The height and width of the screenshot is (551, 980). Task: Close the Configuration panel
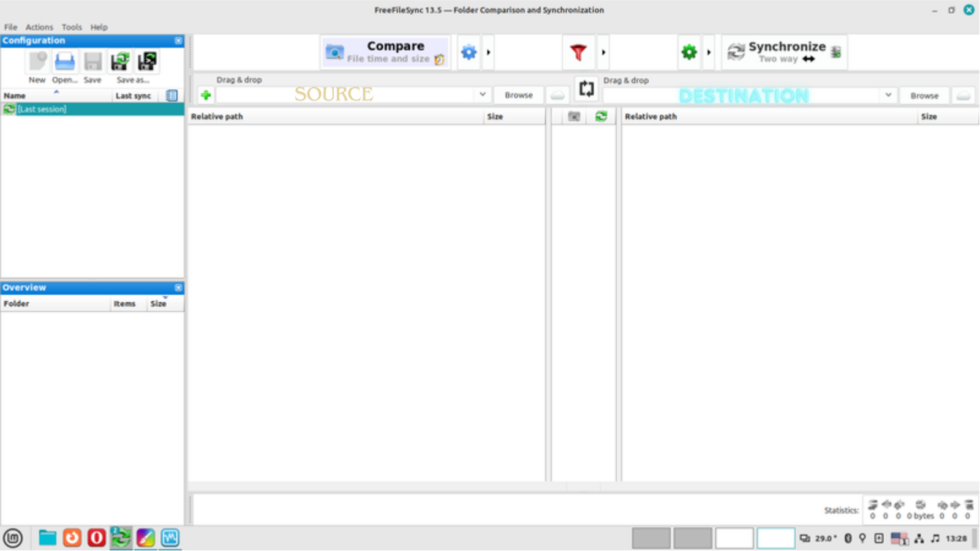click(178, 40)
